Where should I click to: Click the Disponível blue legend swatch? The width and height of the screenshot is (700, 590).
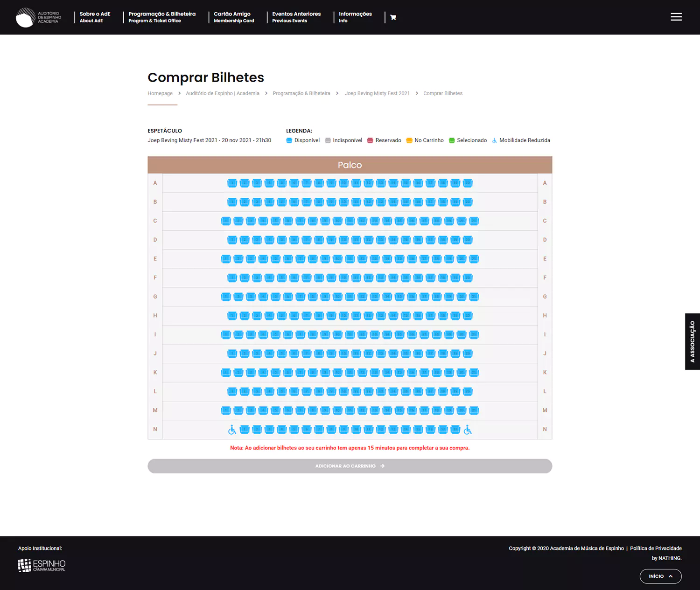(x=289, y=140)
